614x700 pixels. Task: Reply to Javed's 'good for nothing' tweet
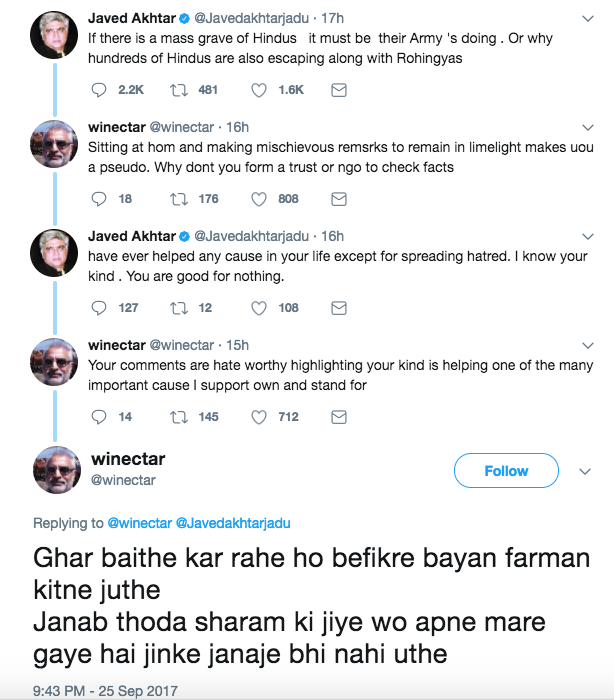(98, 308)
